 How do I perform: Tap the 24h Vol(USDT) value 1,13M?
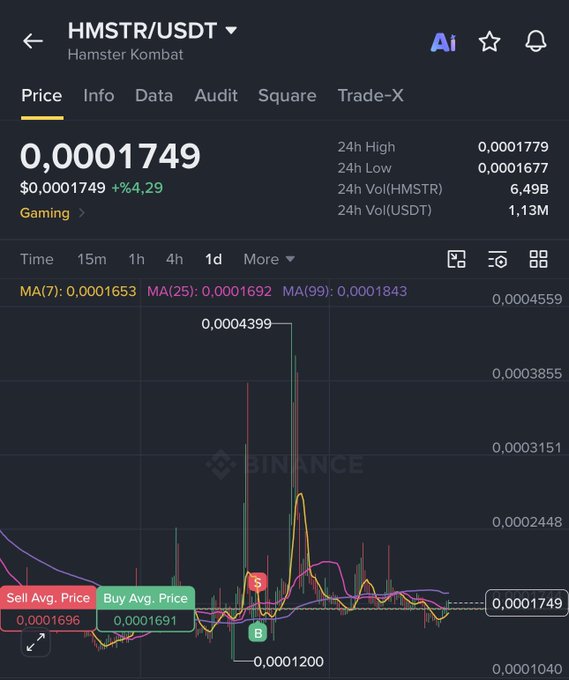click(528, 210)
